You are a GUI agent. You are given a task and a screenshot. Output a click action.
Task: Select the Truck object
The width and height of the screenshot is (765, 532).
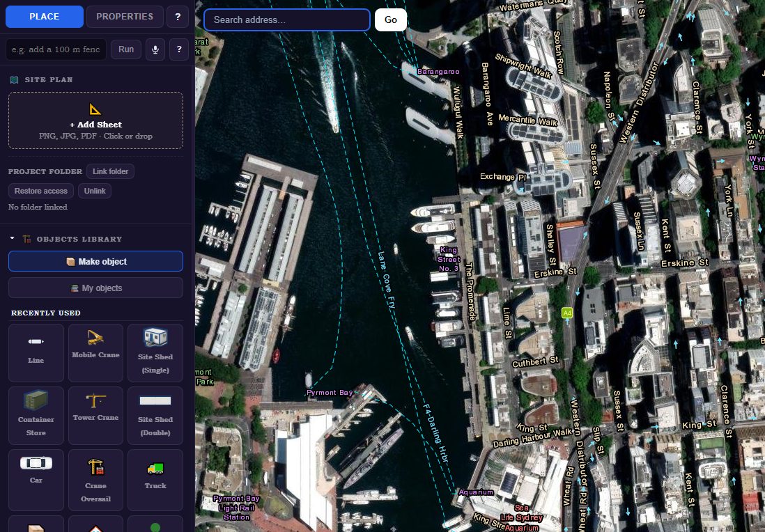[155, 480]
